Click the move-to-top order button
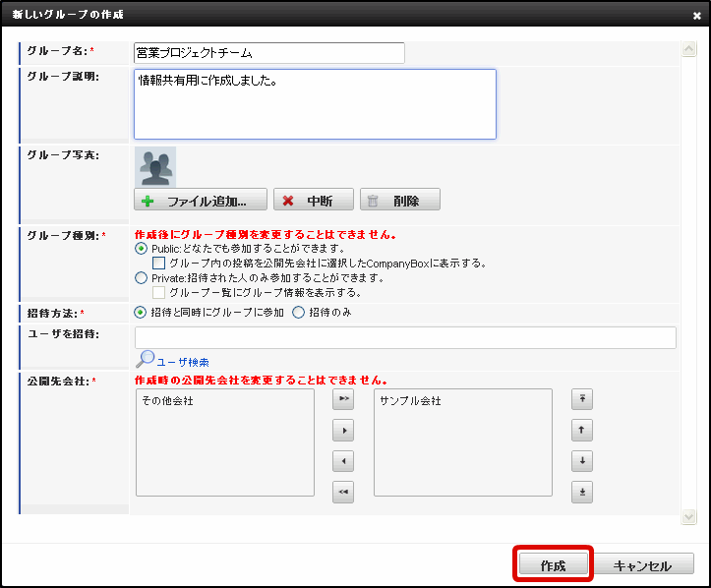Image resolution: width=711 pixels, height=588 pixels. (x=582, y=399)
